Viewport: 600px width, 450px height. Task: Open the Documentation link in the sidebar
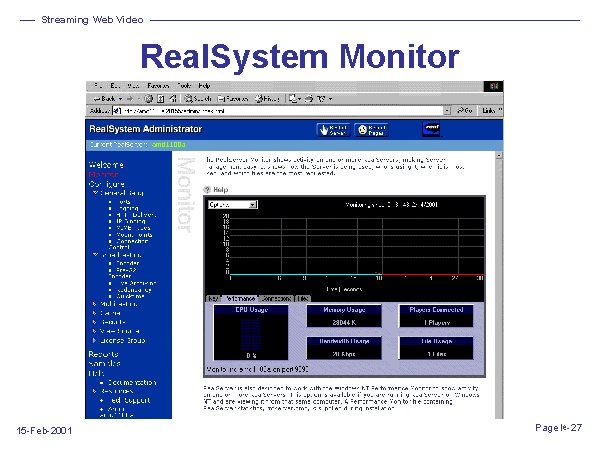[131, 382]
